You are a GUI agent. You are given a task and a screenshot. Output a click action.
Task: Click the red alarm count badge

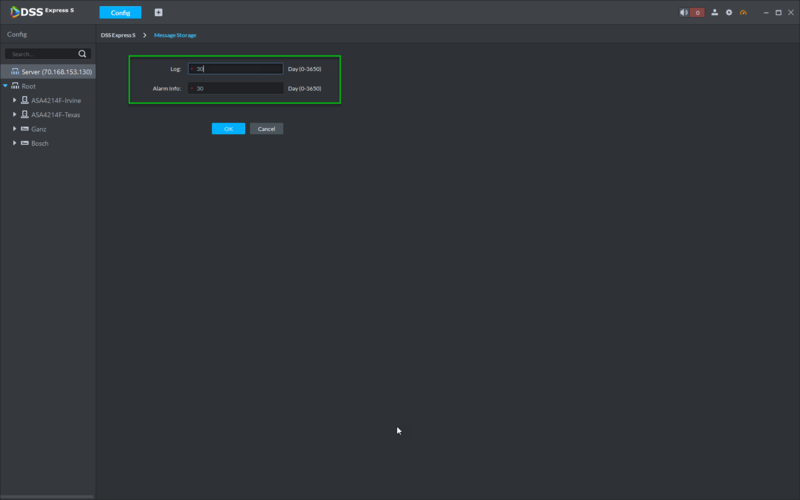tap(697, 12)
